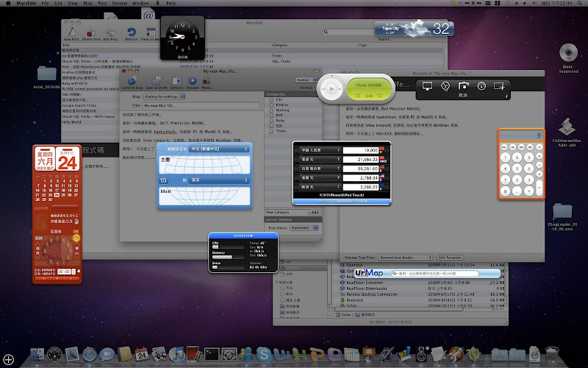The width and height of the screenshot is (588, 368).
Task: Check the CSS category checkbox
Action: 271,100
